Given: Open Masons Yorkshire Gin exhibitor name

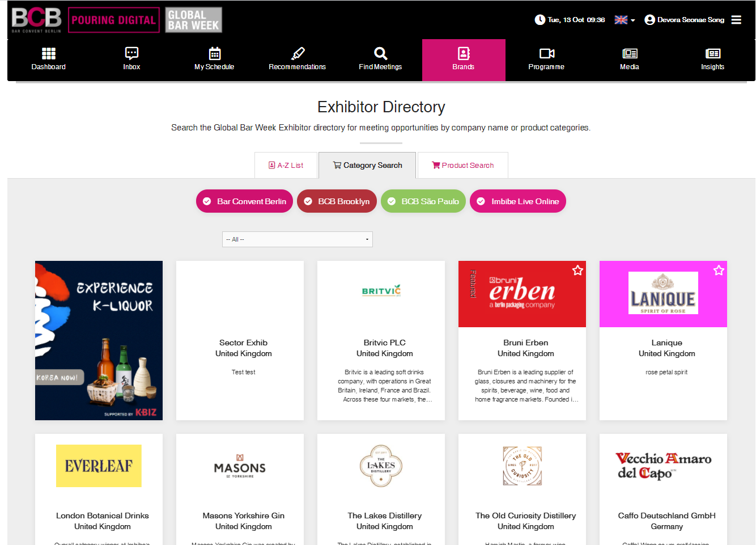Looking at the screenshot, I should [244, 516].
